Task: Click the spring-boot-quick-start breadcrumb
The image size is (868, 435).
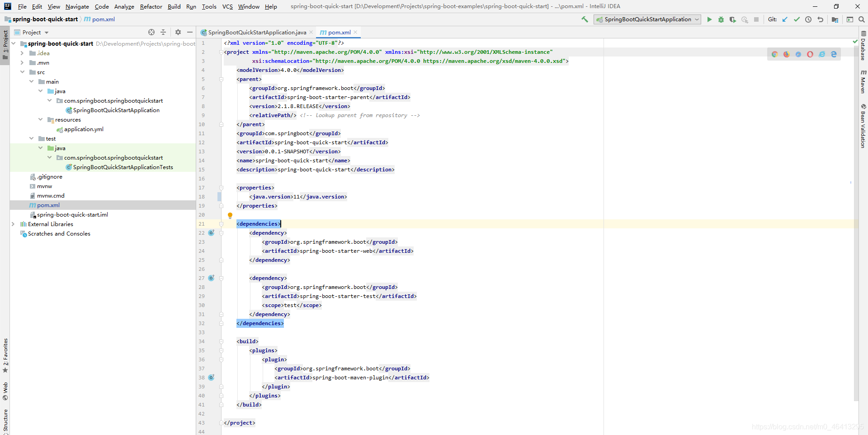Action: pos(41,19)
